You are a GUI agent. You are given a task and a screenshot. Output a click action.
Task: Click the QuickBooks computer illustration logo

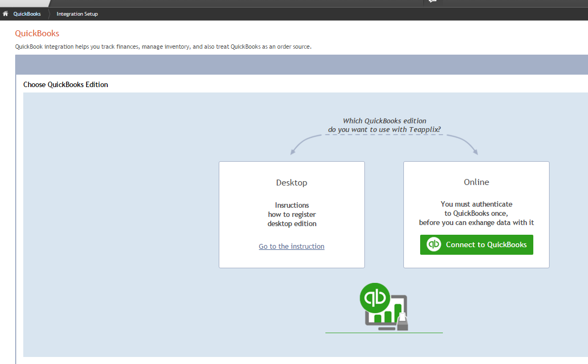pyautogui.click(x=384, y=307)
